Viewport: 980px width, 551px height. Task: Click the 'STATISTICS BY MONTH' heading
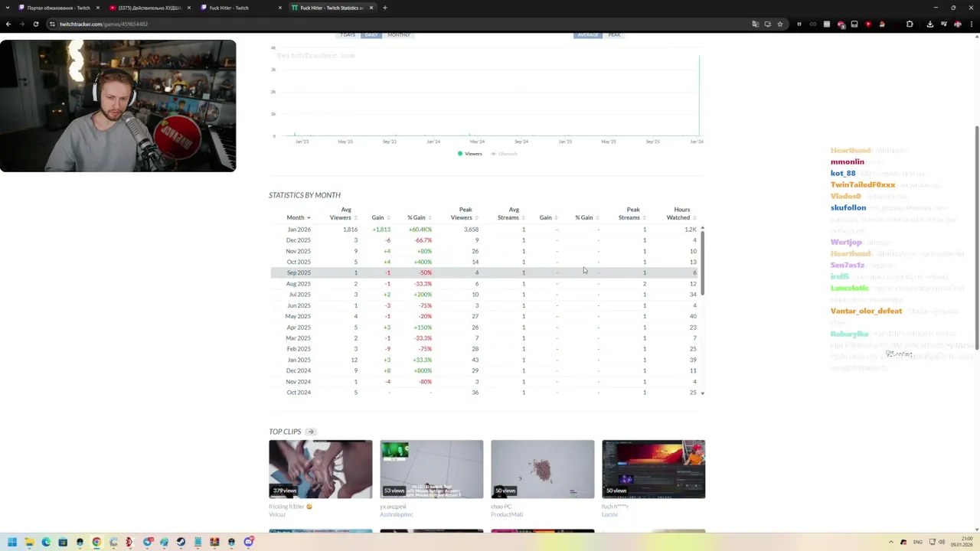(305, 195)
